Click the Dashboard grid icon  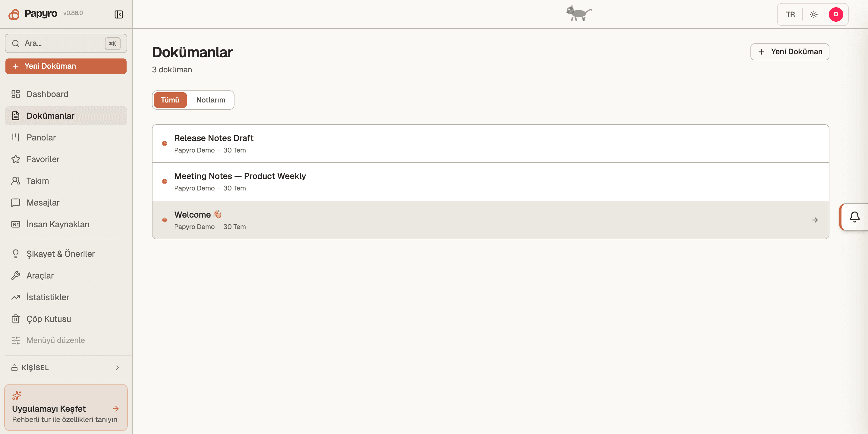tap(15, 94)
